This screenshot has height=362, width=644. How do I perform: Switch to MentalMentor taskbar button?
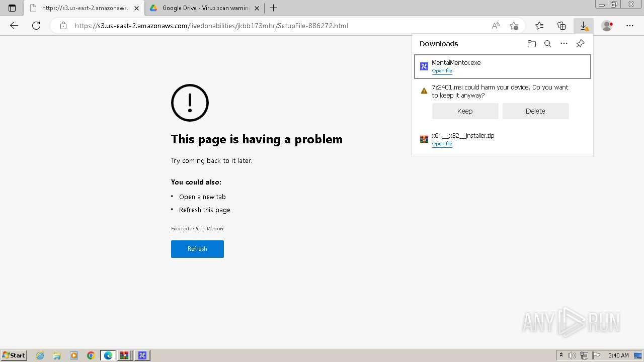[x=142, y=355]
